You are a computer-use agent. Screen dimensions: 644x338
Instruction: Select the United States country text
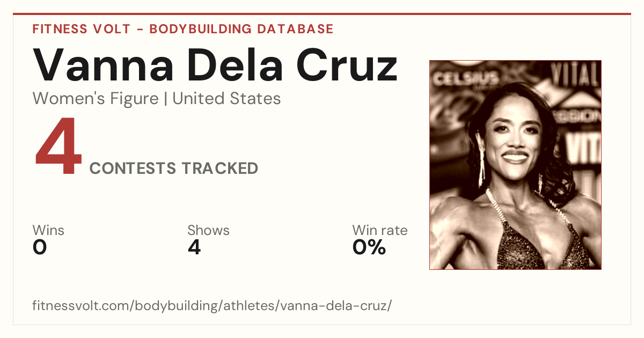(226, 99)
